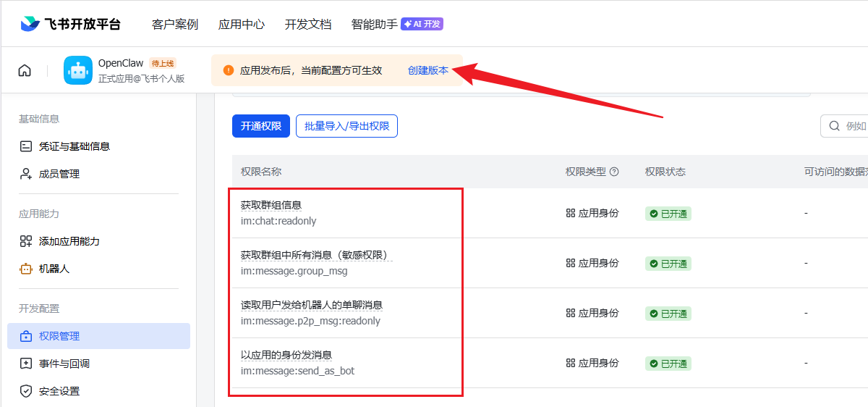Open 智能助手 AI 开发 menu item

(x=396, y=24)
